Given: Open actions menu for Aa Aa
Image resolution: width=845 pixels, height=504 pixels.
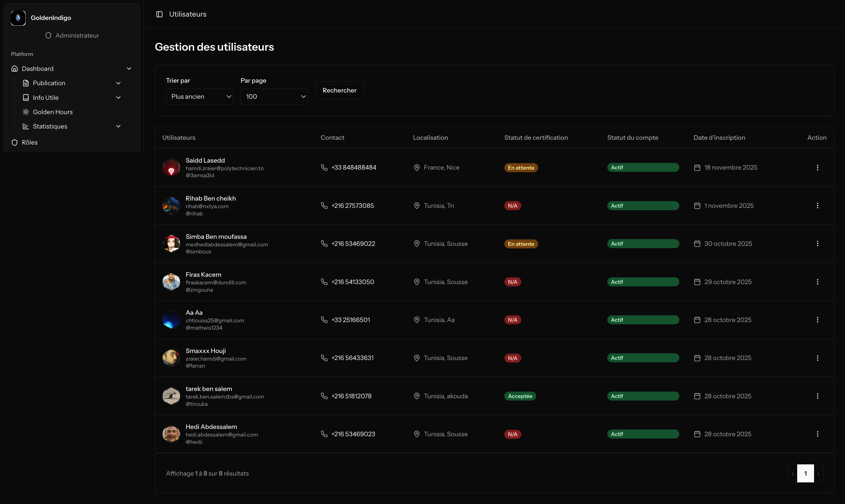Looking at the screenshot, I should [x=817, y=320].
